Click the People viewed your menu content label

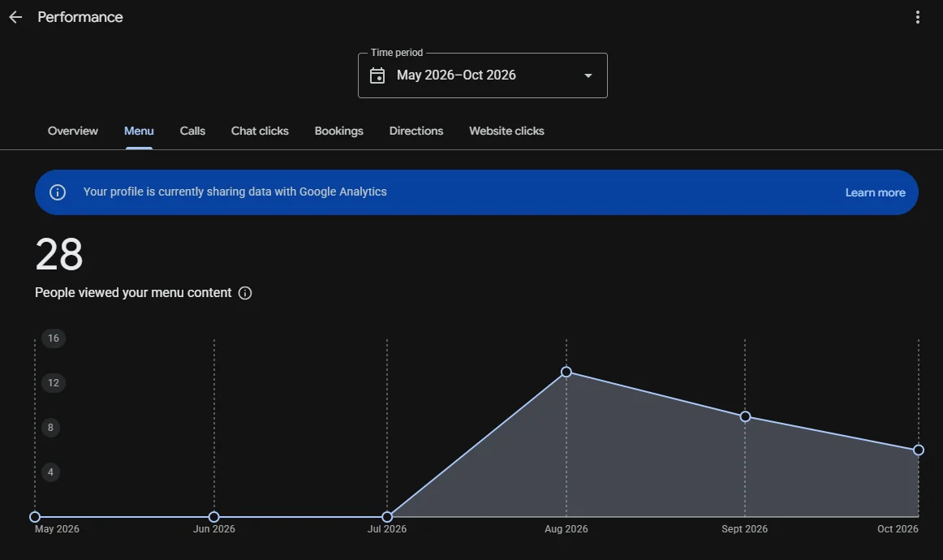133,293
